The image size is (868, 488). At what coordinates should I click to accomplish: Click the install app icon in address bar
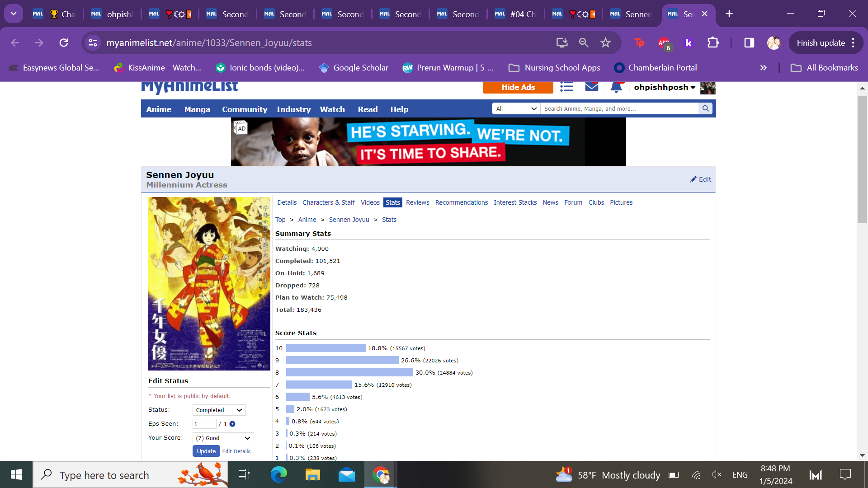click(x=562, y=43)
